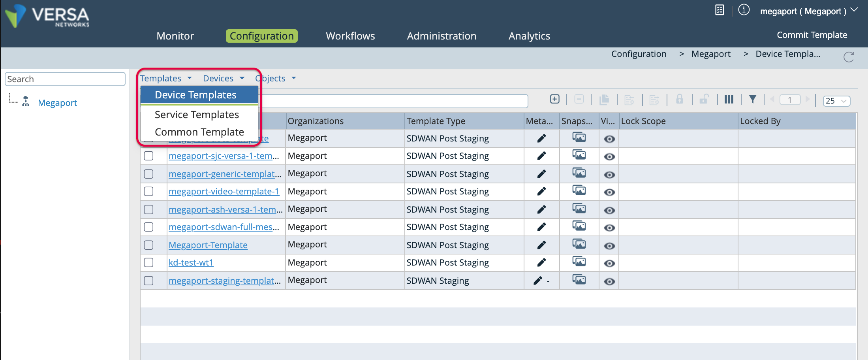Viewport: 868px width, 360px height.
Task: Select Service Templates from the menu
Action: tap(197, 115)
